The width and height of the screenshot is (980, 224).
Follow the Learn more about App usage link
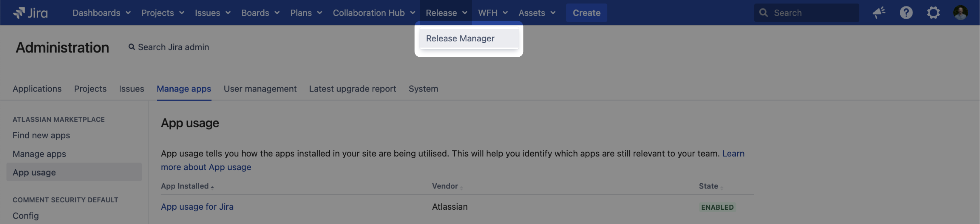206,167
